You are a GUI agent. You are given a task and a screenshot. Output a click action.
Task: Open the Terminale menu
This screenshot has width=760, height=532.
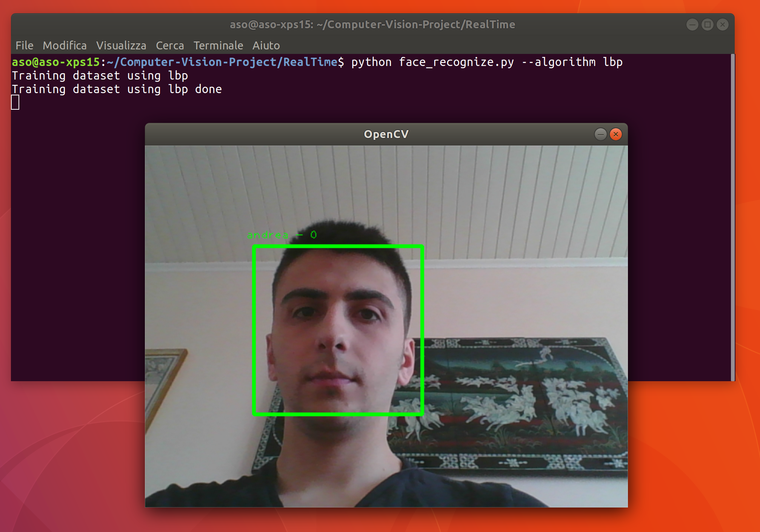(x=218, y=46)
